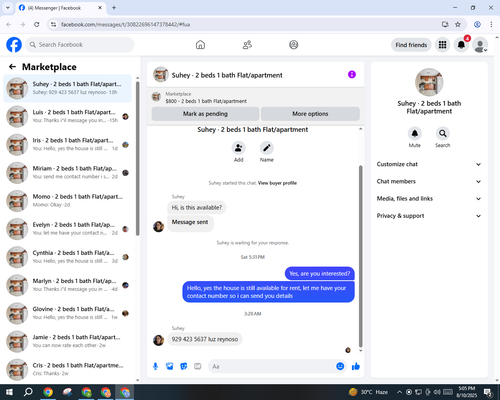Image resolution: width=500 pixels, height=400 pixels.
Task: Choose a GIF
Action: tap(198, 366)
